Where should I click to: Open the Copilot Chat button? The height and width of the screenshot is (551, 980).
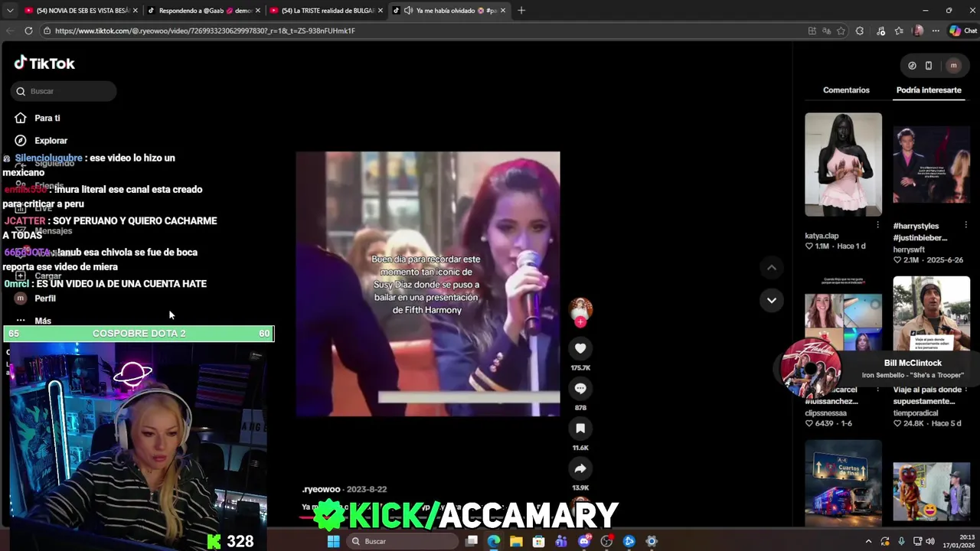[963, 31]
